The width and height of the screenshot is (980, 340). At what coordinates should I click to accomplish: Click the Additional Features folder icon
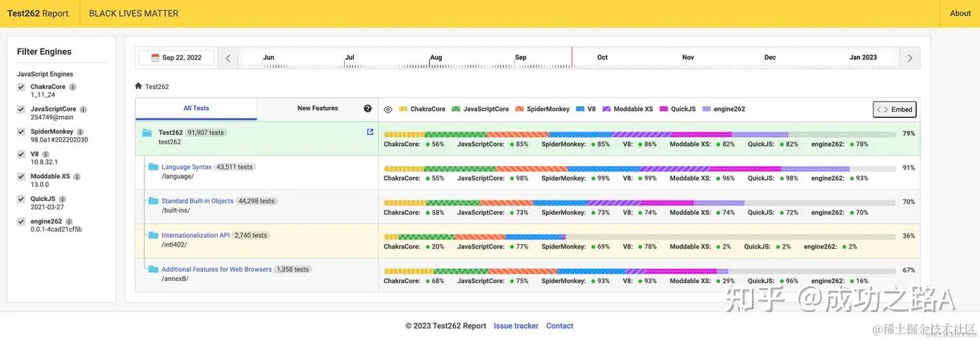tap(153, 269)
